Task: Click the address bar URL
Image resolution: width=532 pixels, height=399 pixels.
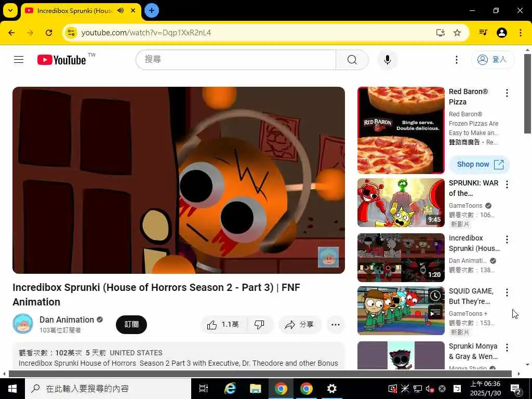Action: coord(146,33)
